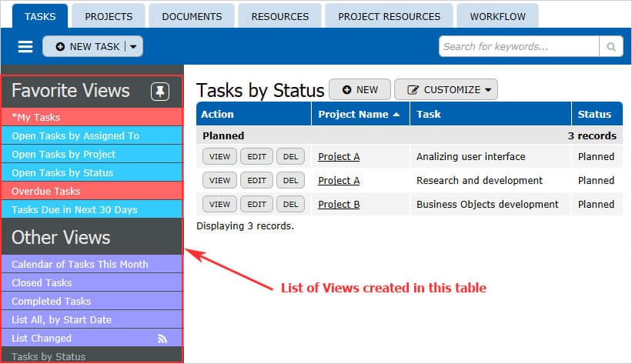Image resolution: width=632 pixels, height=364 pixels.
Task: Click the Task column header
Action: coord(490,114)
